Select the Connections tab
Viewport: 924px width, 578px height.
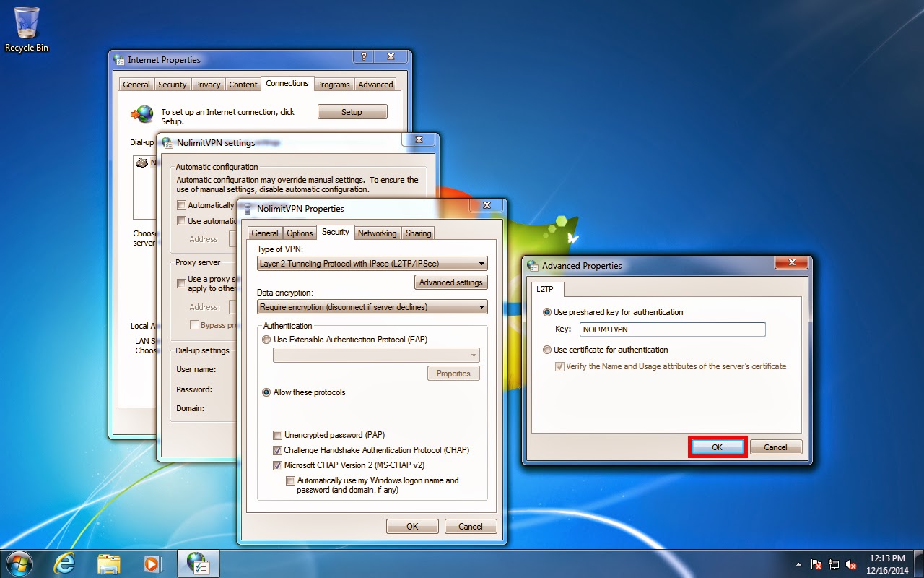coord(287,83)
